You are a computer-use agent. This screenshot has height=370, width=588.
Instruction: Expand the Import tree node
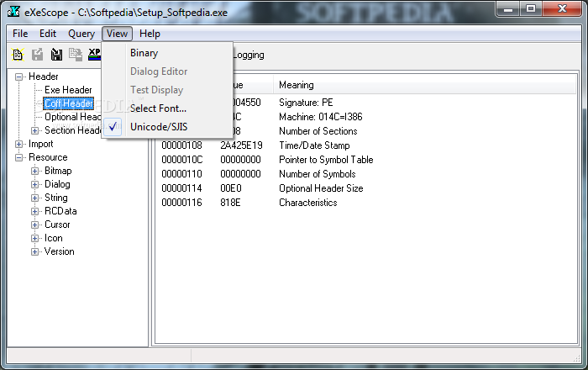pyautogui.click(x=18, y=144)
